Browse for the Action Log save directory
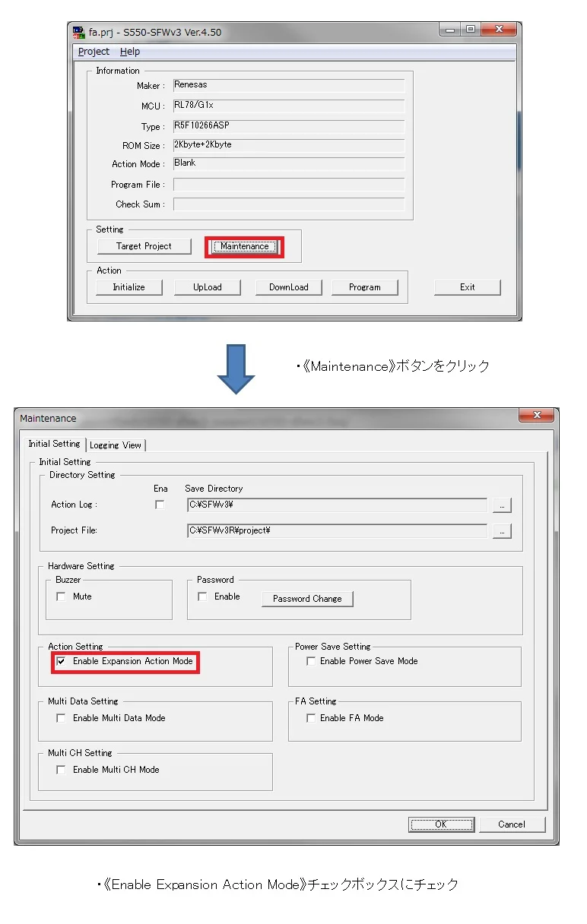Image resolution: width=587 pixels, height=924 pixels. tap(502, 505)
